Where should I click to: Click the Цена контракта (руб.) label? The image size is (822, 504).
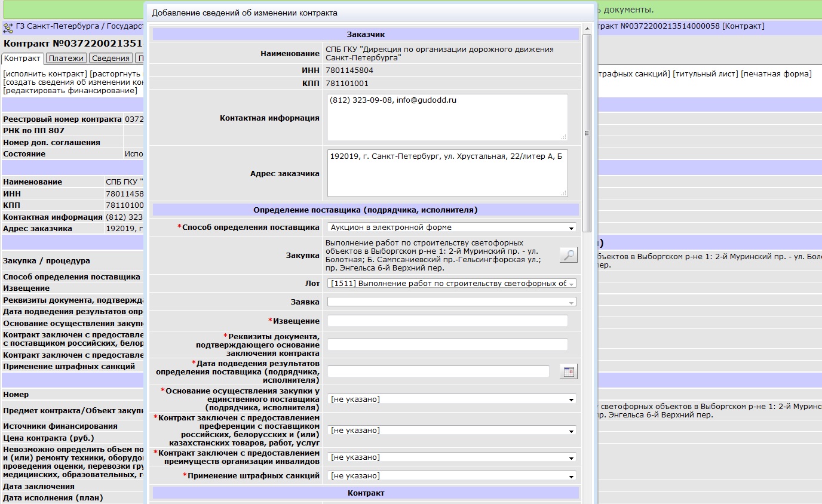coord(49,438)
